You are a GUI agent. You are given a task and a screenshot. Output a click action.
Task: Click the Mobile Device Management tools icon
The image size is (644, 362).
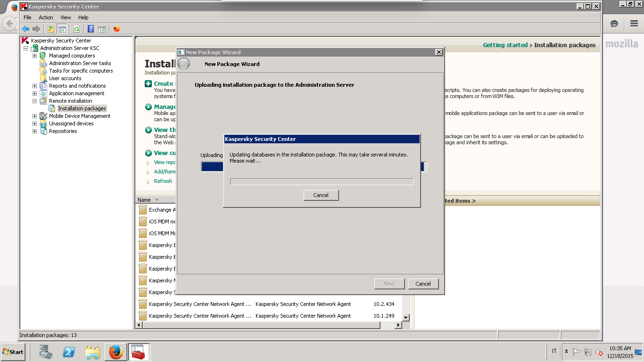click(x=43, y=116)
